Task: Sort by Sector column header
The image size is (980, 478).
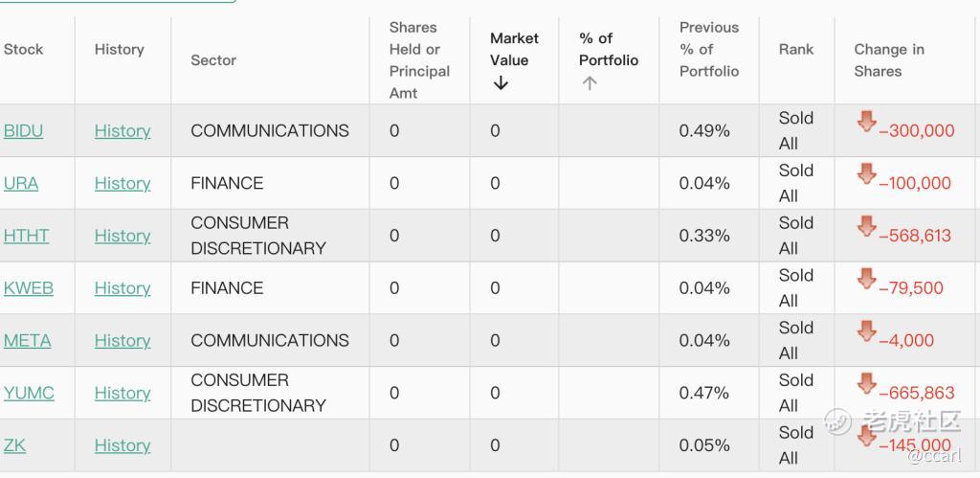Action: [x=213, y=60]
